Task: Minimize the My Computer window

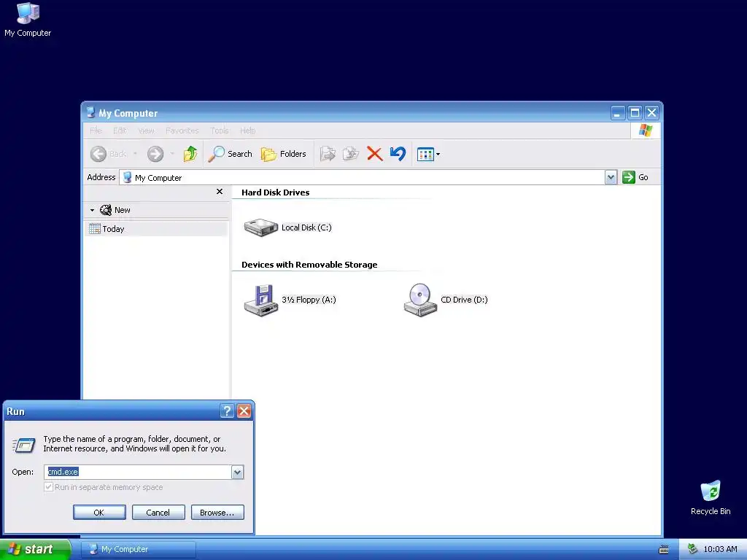Action: (618, 113)
